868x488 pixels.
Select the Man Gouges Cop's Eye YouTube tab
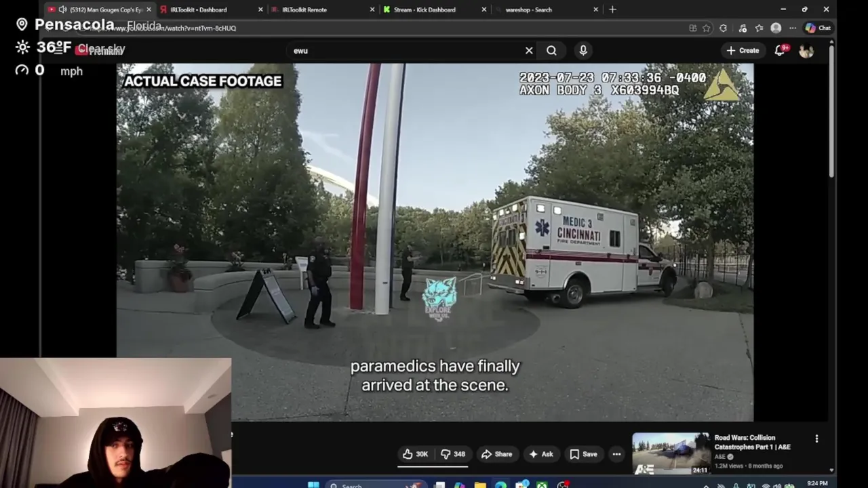point(100,9)
